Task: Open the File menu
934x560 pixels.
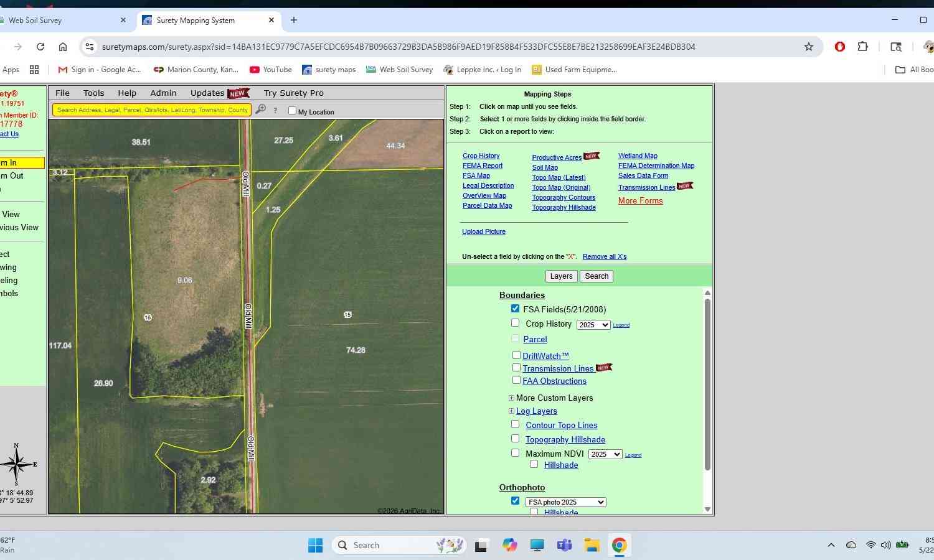Action: (62, 93)
